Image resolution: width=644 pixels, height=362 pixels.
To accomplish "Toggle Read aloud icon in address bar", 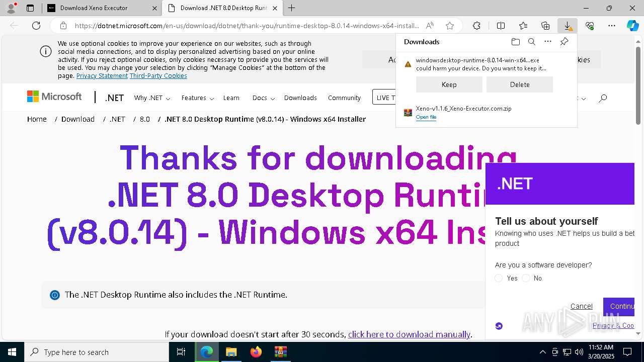I will 430,26.
